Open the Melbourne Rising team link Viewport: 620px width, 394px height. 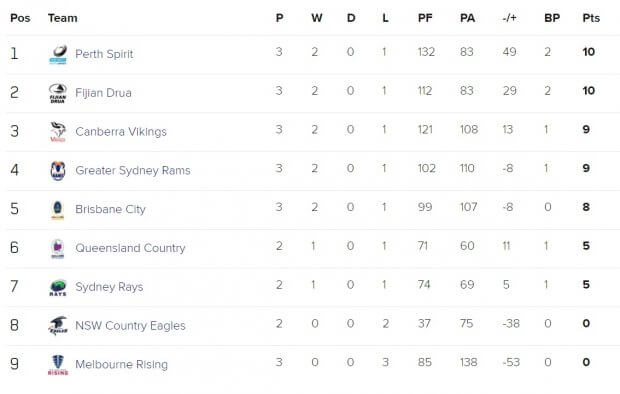pyautogui.click(x=121, y=364)
